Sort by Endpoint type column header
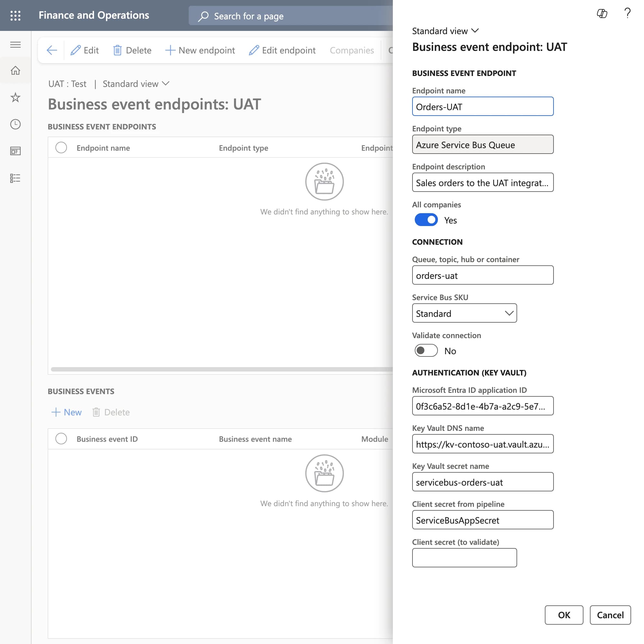Screen dimensions: 644x644 click(x=243, y=148)
